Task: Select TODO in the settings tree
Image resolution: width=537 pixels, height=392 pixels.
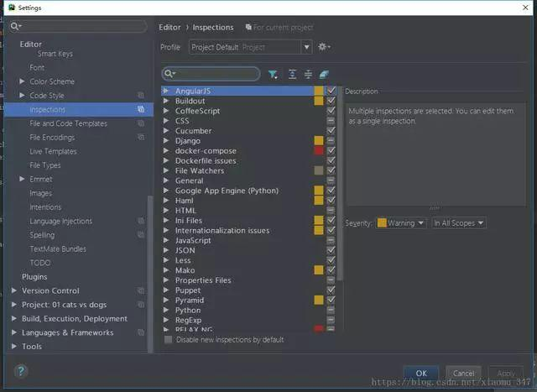Action: click(40, 263)
